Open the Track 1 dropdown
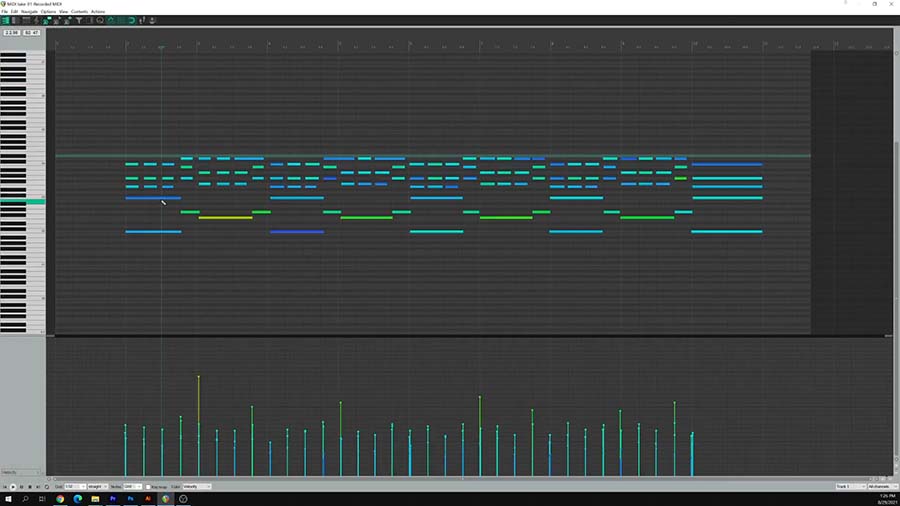This screenshot has height=506, width=900. pyautogui.click(x=851, y=486)
